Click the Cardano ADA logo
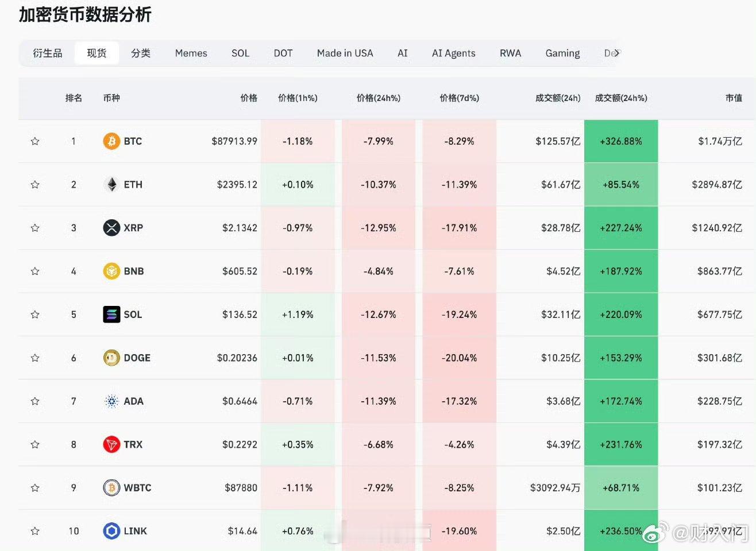Image resolution: width=756 pixels, height=551 pixels. click(111, 401)
